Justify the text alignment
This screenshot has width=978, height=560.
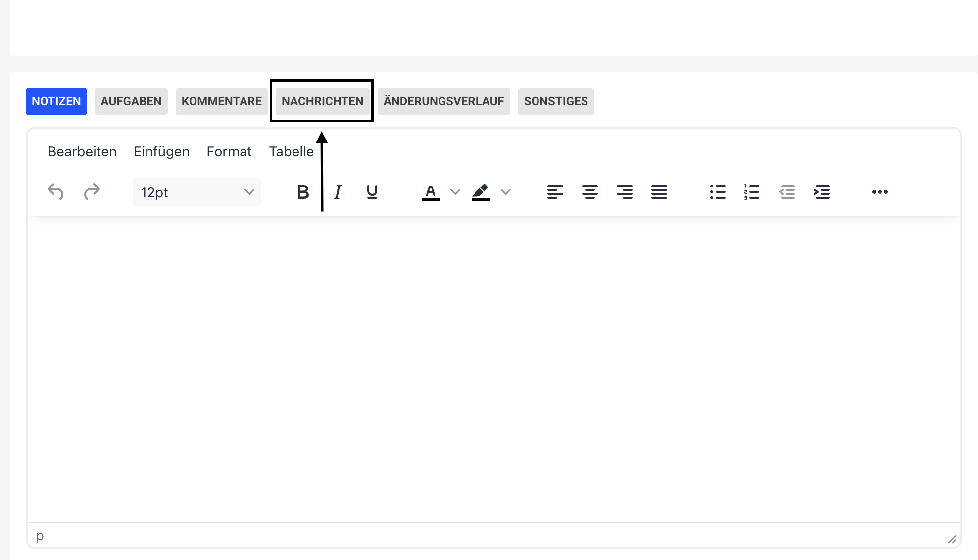[x=659, y=192]
